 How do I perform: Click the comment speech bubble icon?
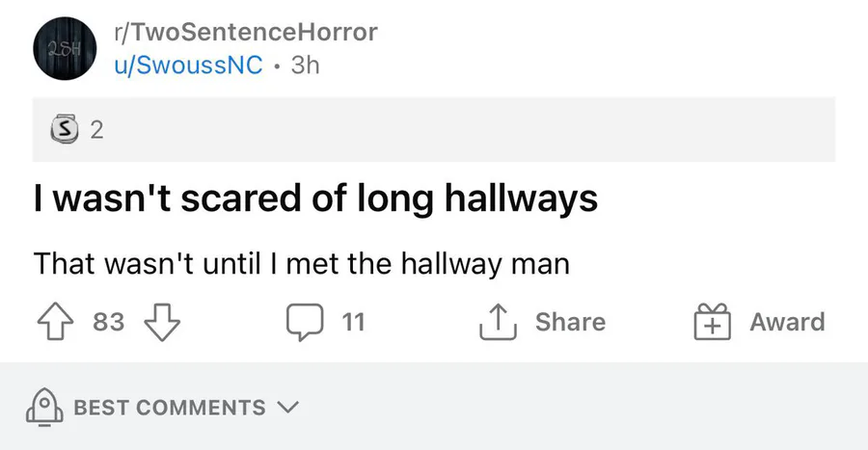point(306,322)
